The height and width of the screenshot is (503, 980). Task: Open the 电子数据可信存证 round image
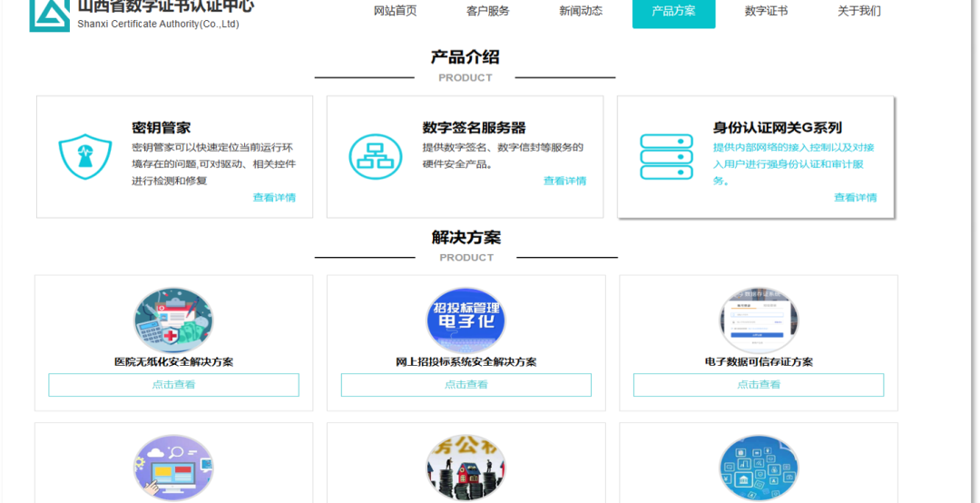point(759,321)
